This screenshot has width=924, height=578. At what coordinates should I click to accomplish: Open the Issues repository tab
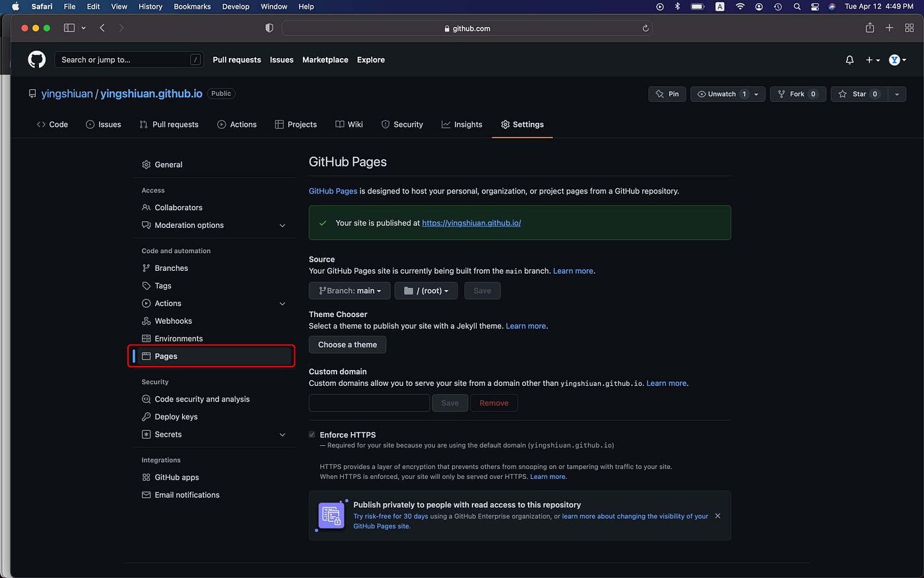104,124
